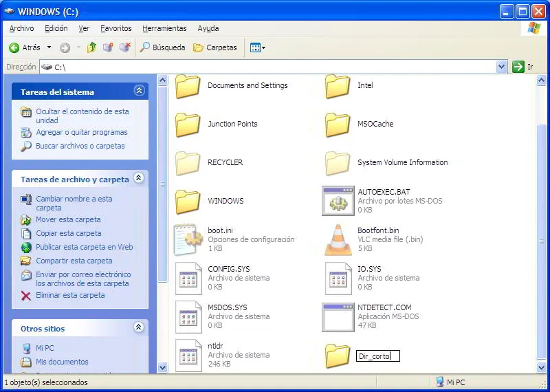The height and width of the screenshot is (392, 550).
Task: Open the Archivo menu
Action: (22, 28)
